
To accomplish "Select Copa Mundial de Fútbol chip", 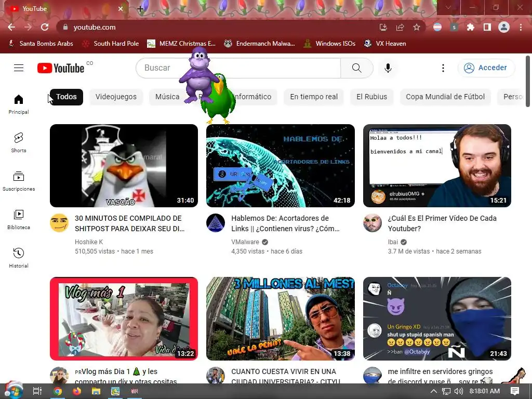I will pyautogui.click(x=445, y=97).
